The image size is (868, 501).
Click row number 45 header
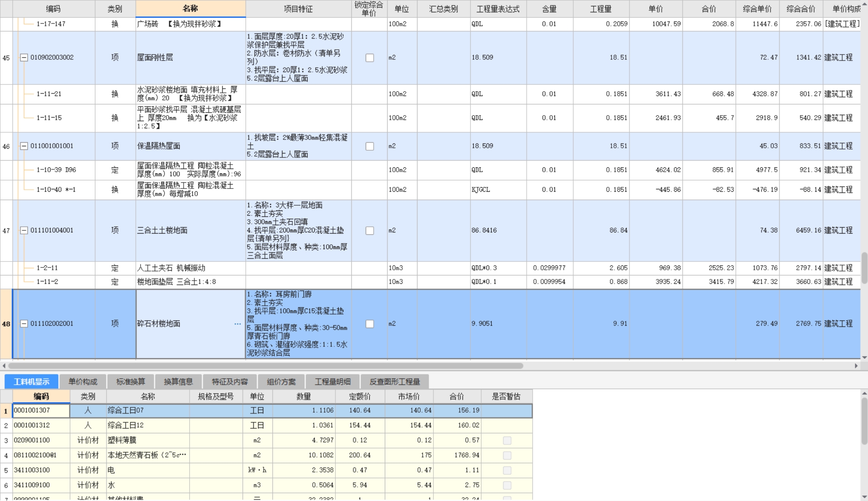tap(6, 57)
